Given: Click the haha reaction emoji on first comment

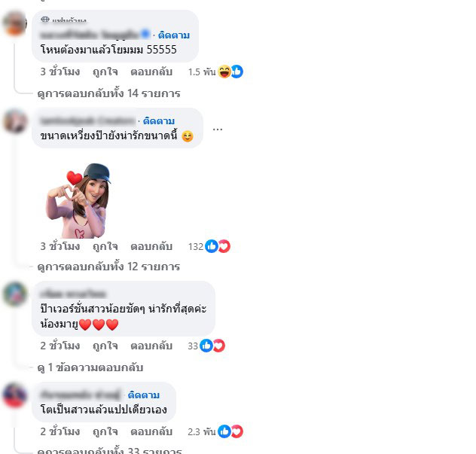Looking at the screenshot, I should point(224,72).
